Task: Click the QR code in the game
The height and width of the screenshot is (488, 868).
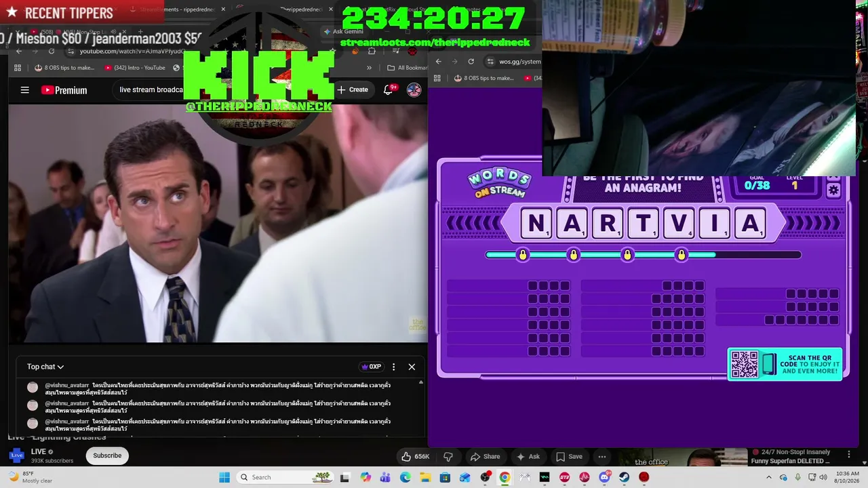Action: [745, 364]
